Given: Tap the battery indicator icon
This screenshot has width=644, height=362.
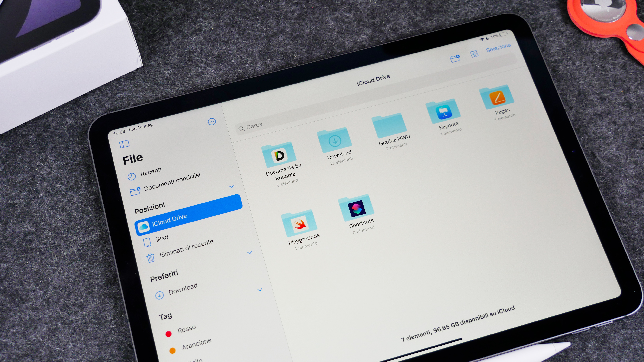Looking at the screenshot, I should click(x=503, y=34).
